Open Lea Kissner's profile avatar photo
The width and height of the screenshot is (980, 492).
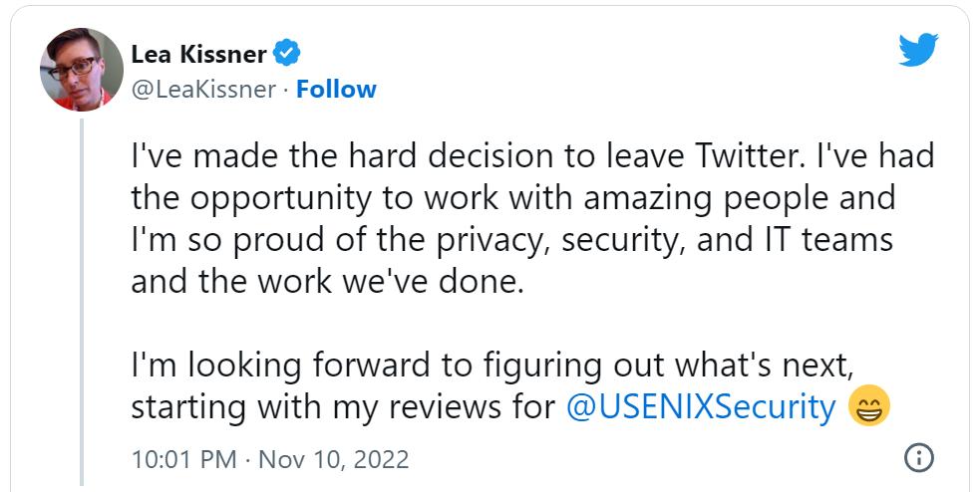click(82, 70)
